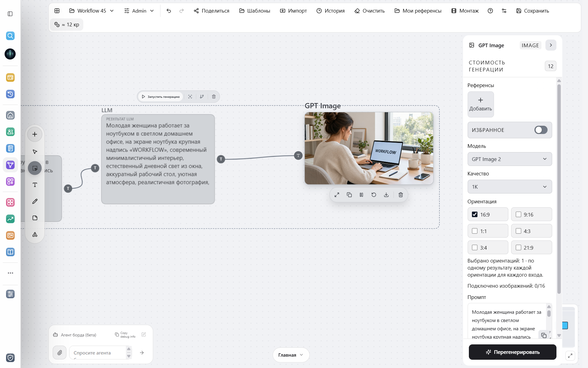
Task: Expand the Workflow 45 dropdown
Action: pyautogui.click(x=92, y=11)
